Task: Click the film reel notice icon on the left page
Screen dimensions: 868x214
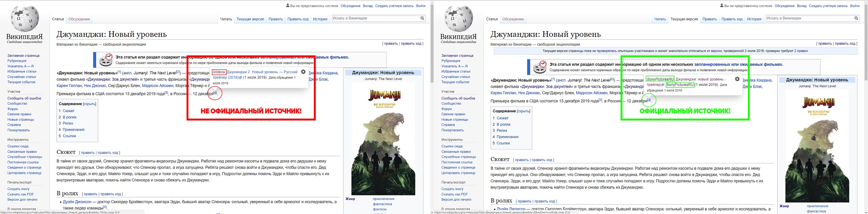Action: coord(106,60)
